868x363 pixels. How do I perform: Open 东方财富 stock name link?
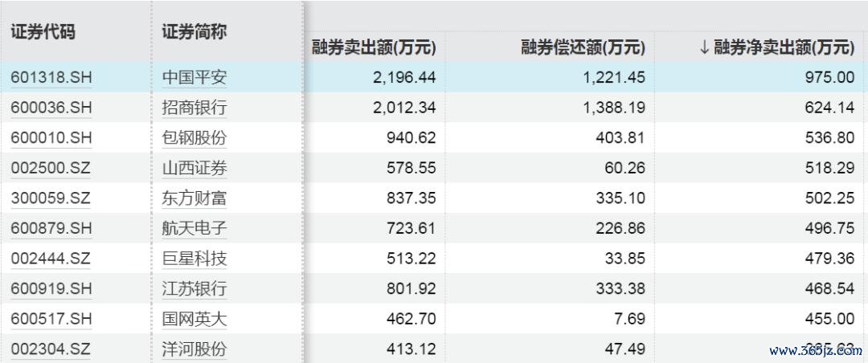point(194,198)
